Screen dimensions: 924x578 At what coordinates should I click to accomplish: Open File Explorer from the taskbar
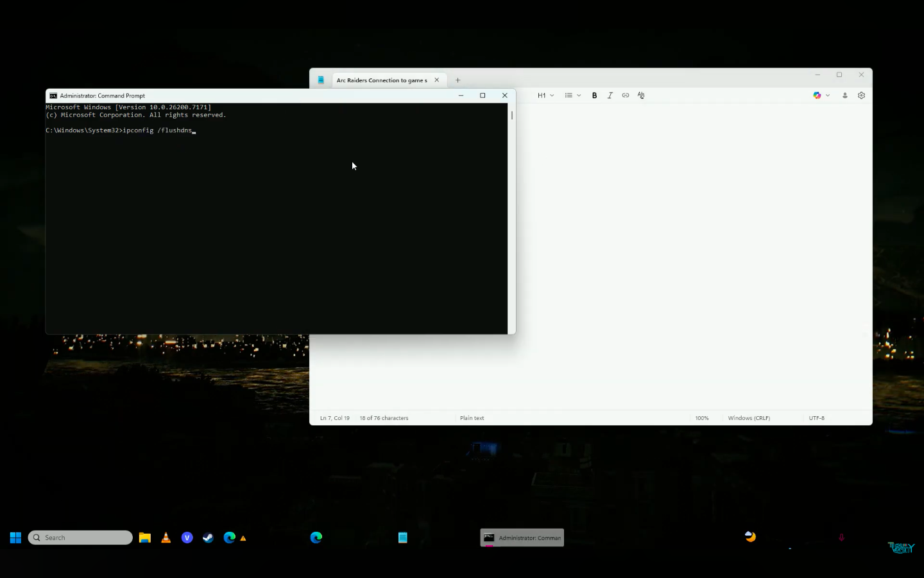145,538
